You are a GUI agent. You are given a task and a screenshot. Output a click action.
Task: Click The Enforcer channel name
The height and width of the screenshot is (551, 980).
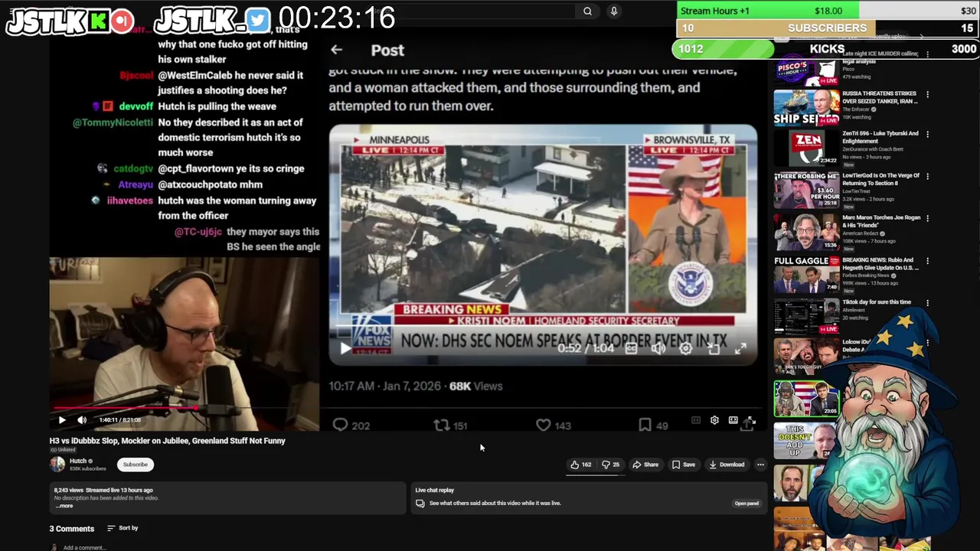coord(855,109)
